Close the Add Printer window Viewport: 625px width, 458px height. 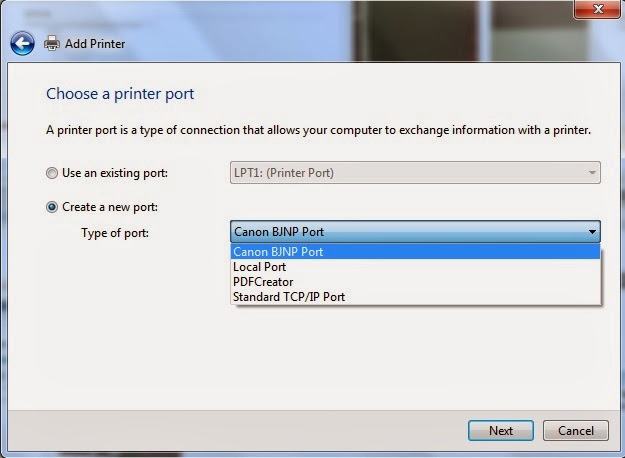click(597, 9)
